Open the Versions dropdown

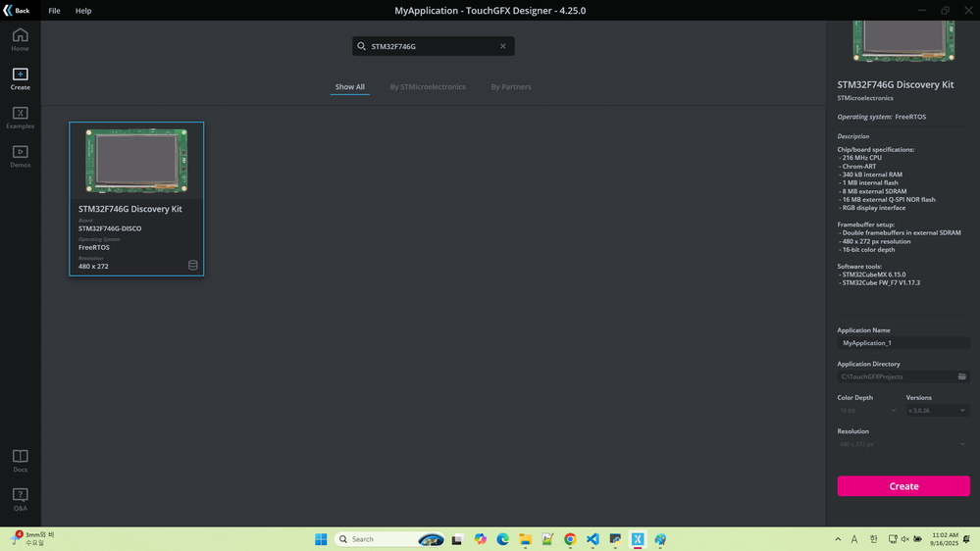(937, 411)
